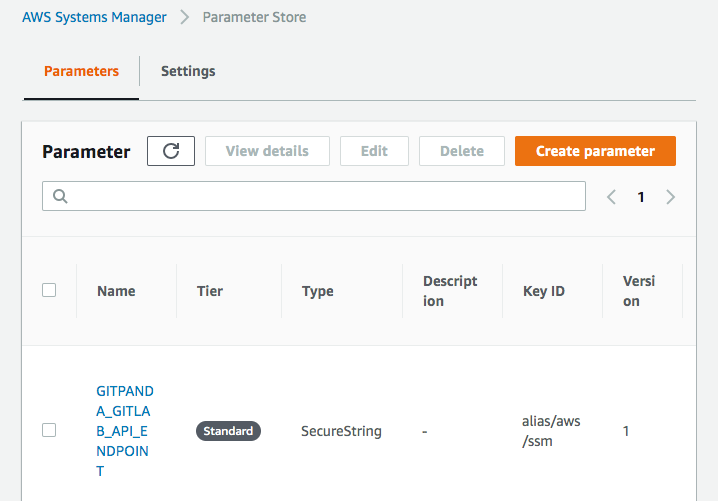This screenshot has width=718, height=501.
Task: Click the View details button
Action: [x=267, y=151]
